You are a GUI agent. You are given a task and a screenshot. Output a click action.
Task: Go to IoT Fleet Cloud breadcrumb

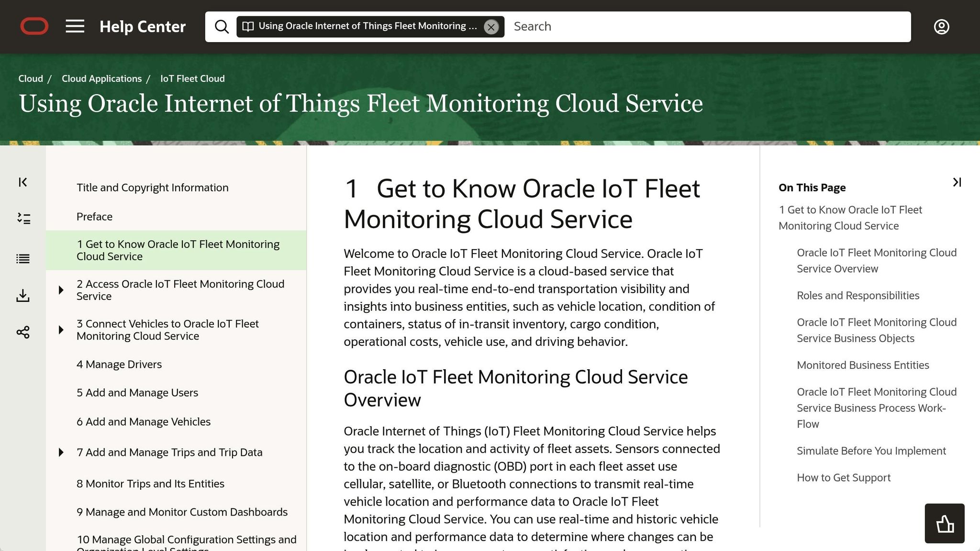192,78
